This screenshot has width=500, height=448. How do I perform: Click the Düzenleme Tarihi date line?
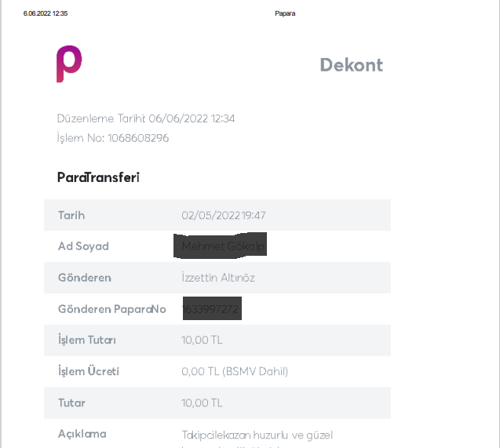point(146,118)
